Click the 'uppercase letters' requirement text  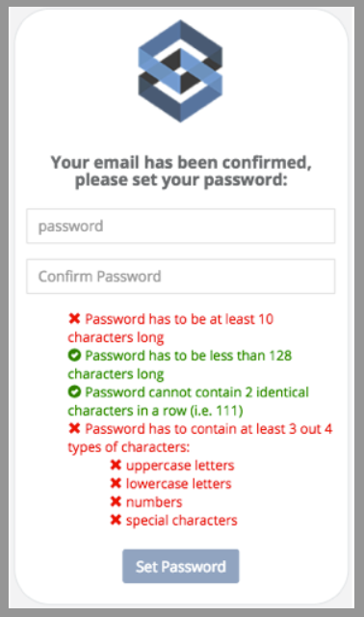coord(180,466)
